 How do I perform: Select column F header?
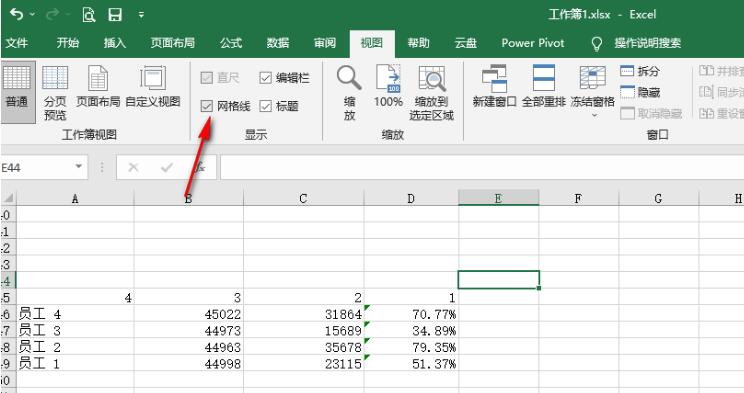(578, 198)
